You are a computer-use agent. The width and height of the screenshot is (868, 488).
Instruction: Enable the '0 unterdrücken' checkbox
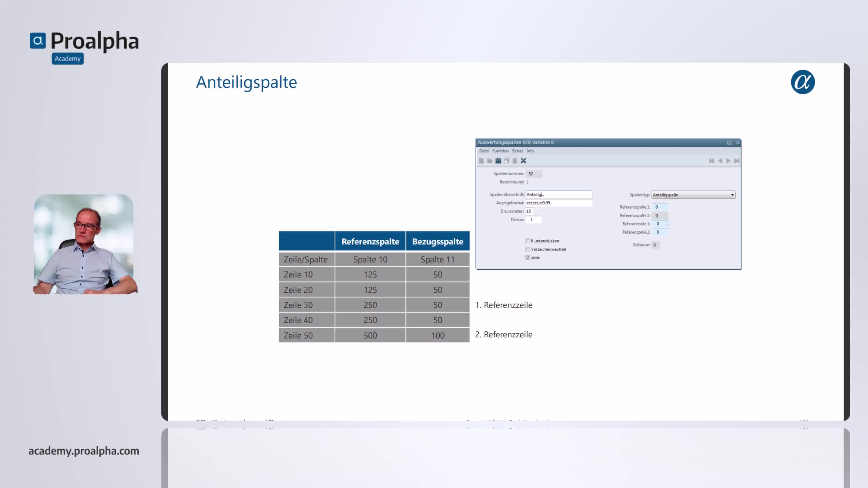tap(528, 241)
